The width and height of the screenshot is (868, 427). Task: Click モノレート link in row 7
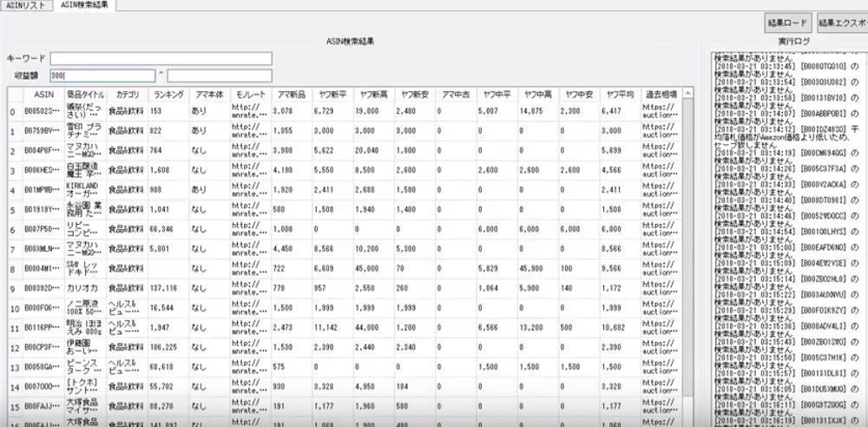pyautogui.click(x=251, y=249)
